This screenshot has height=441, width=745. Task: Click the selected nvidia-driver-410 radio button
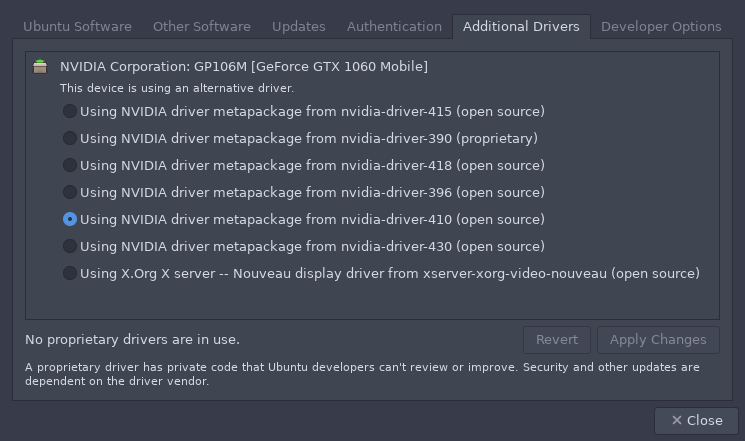tap(70, 219)
